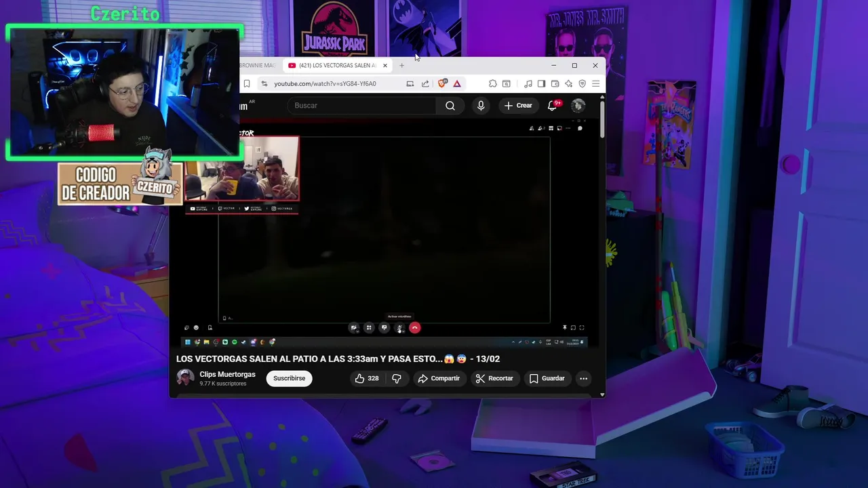Open the extensions puzzle icon
The height and width of the screenshot is (488, 868).
(493, 84)
